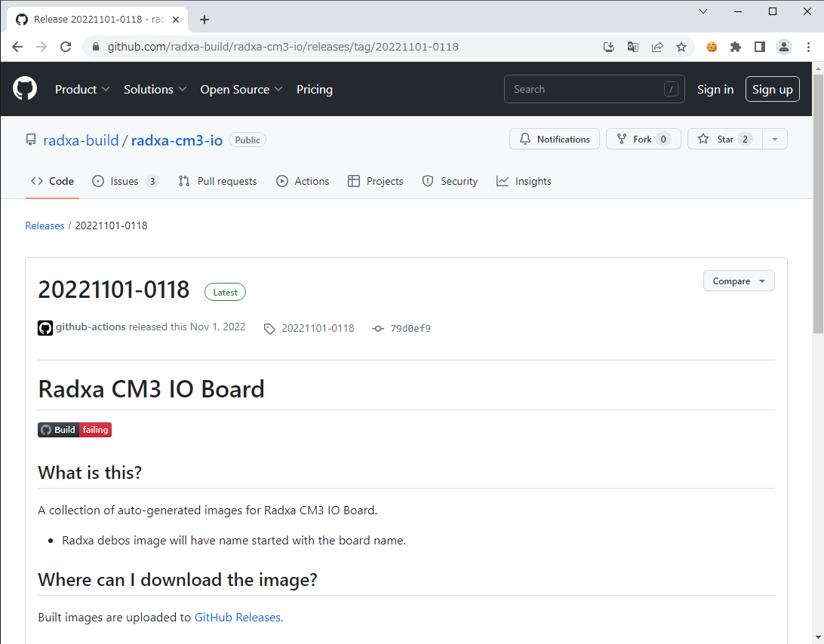Click the Public visibility label
The height and width of the screenshot is (644, 824).
[x=248, y=140]
